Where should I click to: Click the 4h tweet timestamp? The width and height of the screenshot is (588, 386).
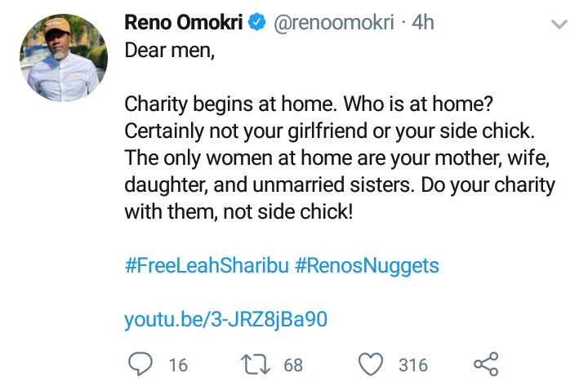point(423,24)
